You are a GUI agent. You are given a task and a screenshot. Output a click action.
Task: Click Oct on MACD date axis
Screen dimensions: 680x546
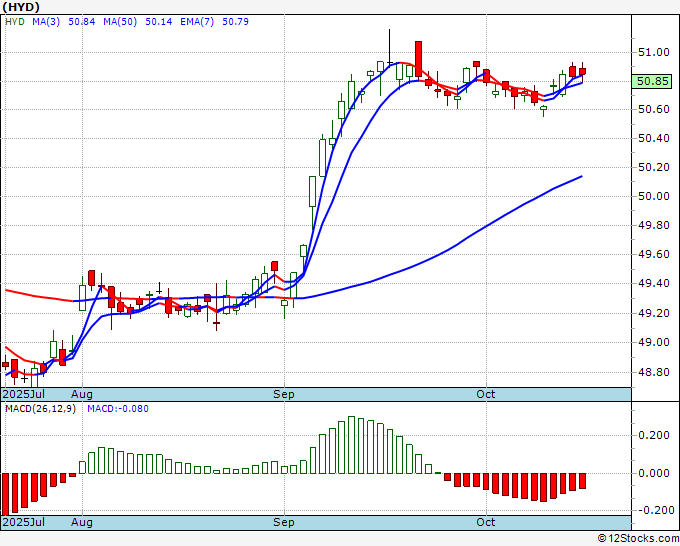click(x=485, y=522)
